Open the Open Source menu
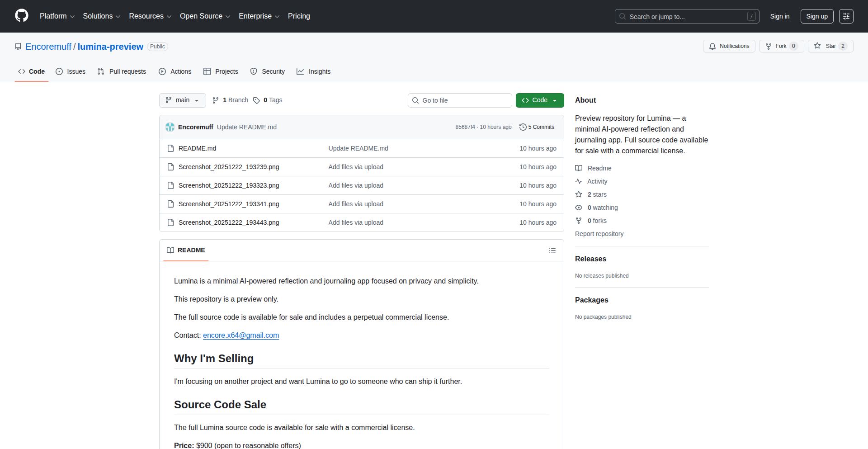 [205, 16]
